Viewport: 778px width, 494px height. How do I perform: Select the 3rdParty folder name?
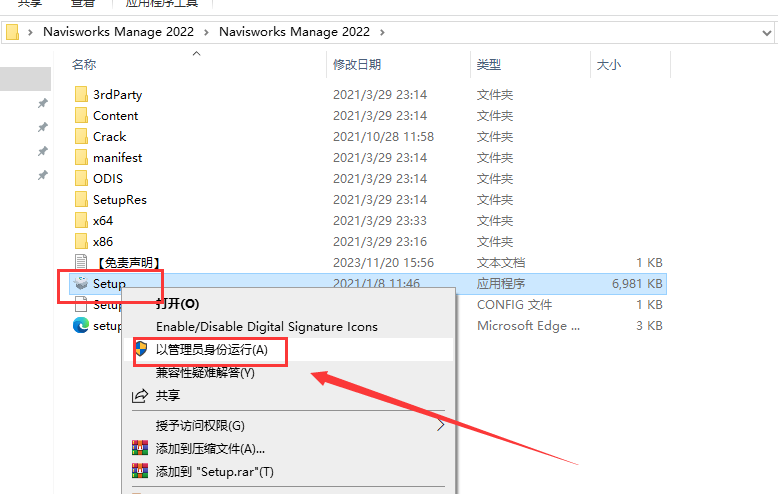tap(118, 94)
